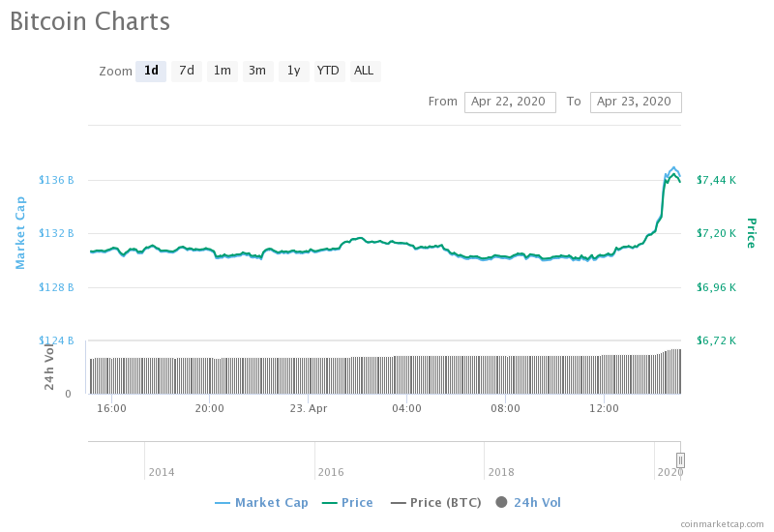The height and width of the screenshot is (532, 774).
Task: Click 2014 on the navigator timeline
Action: pos(162,472)
